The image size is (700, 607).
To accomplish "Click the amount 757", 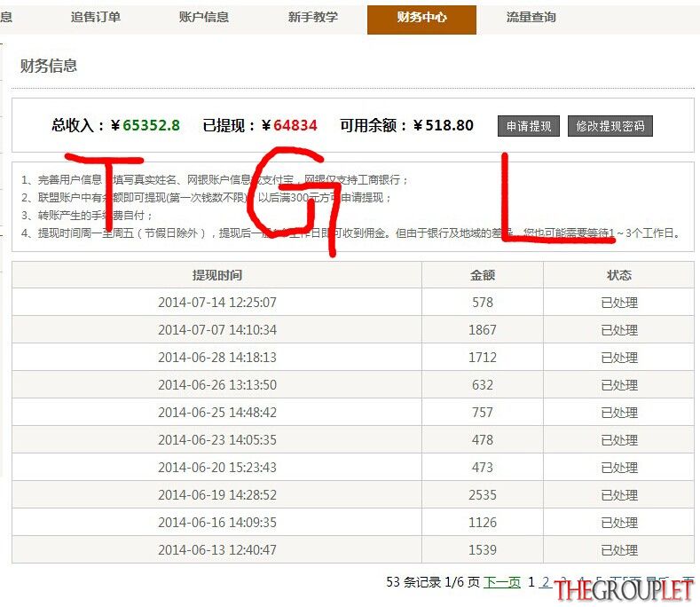I will point(483,413).
